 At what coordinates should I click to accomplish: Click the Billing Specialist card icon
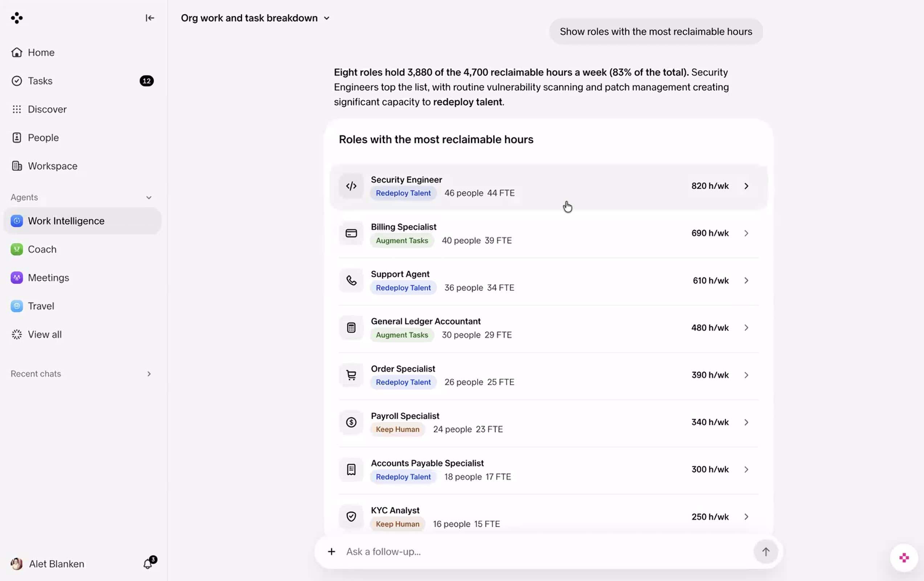pyautogui.click(x=351, y=233)
